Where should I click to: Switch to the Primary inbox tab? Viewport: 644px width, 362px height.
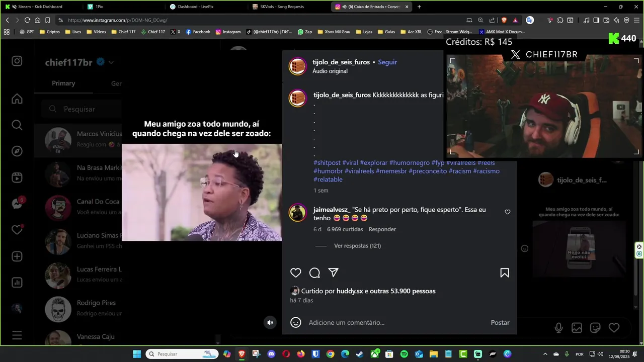63,83
